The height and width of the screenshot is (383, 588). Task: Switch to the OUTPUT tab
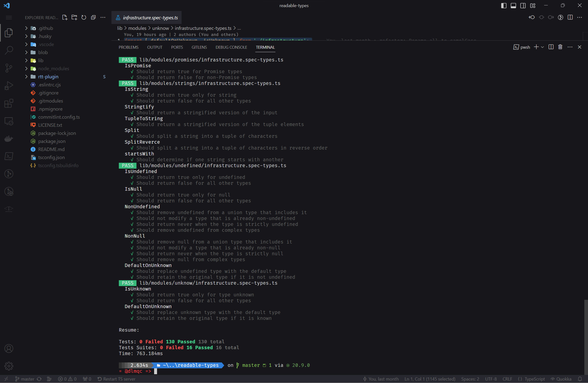pos(155,47)
